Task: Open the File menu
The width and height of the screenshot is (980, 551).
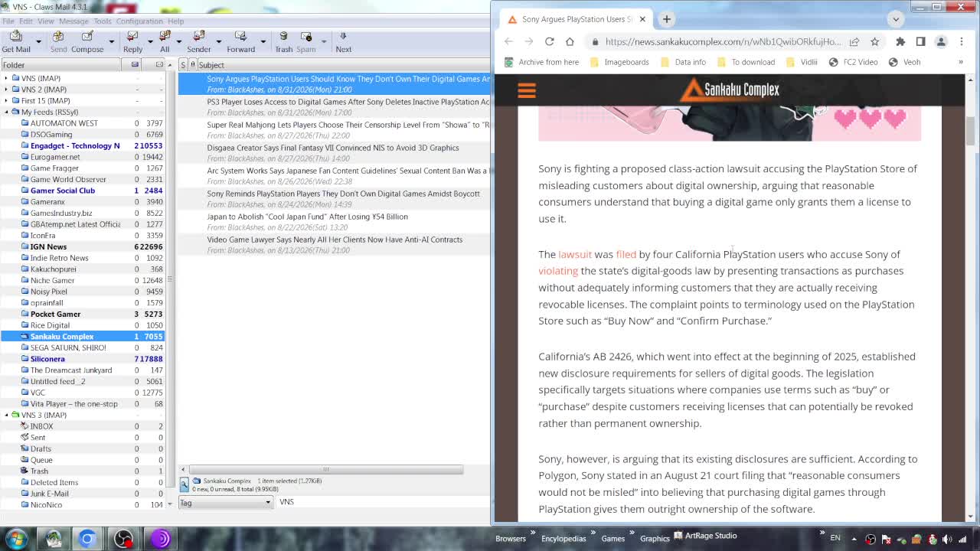Action: pos(8,21)
